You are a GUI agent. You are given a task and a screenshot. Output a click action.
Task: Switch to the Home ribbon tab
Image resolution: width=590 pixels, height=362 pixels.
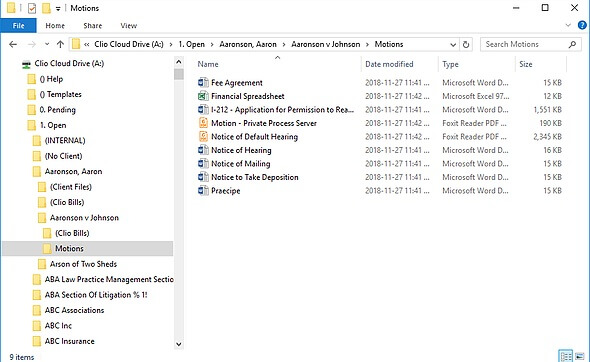[55, 26]
